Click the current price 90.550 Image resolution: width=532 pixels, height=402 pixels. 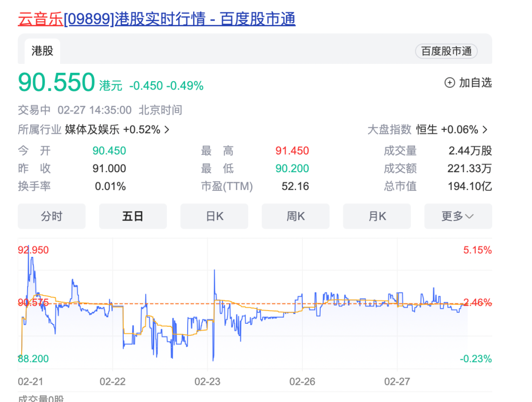coord(56,82)
